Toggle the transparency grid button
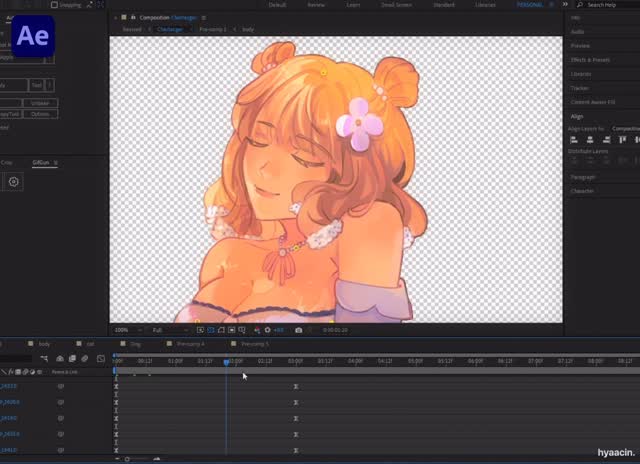Image resolution: width=640 pixels, height=464 pixels. [x=211, y=330]
